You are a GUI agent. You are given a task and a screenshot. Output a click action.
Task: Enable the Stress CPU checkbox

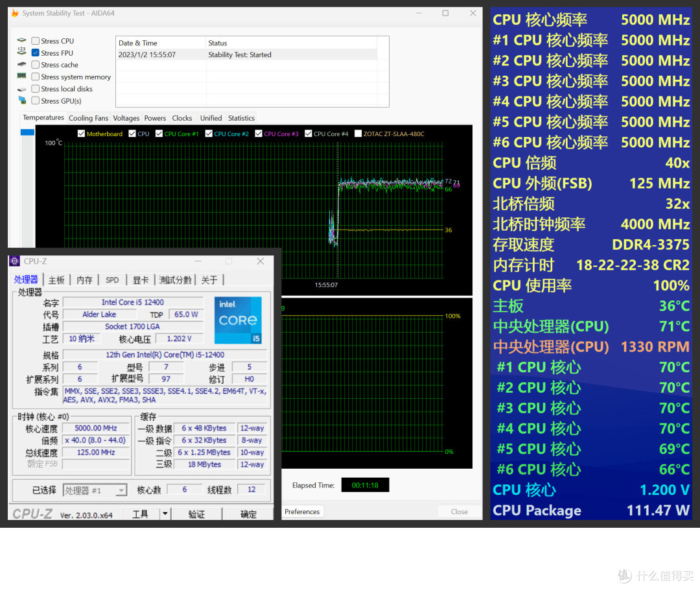point(35,41)
